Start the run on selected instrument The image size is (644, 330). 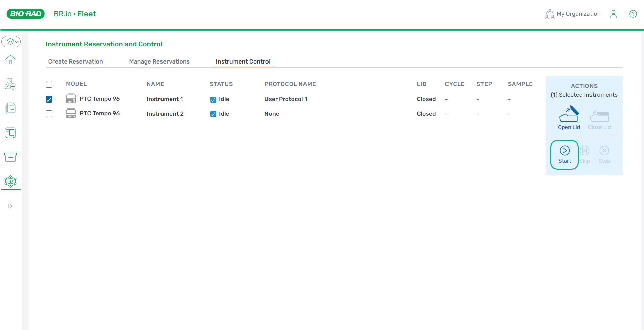click(x=564, y=155)
